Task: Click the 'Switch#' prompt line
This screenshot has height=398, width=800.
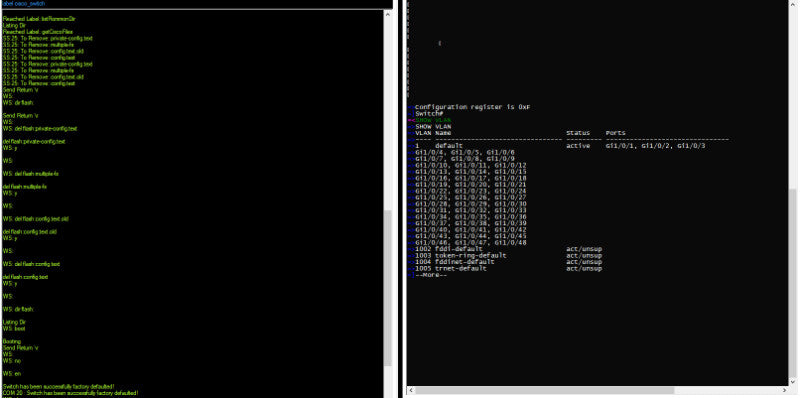Action: [429, 113]
